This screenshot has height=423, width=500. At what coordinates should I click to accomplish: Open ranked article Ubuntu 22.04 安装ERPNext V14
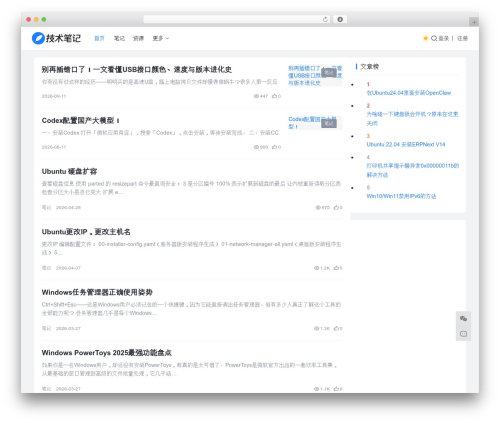coord(406,144)
